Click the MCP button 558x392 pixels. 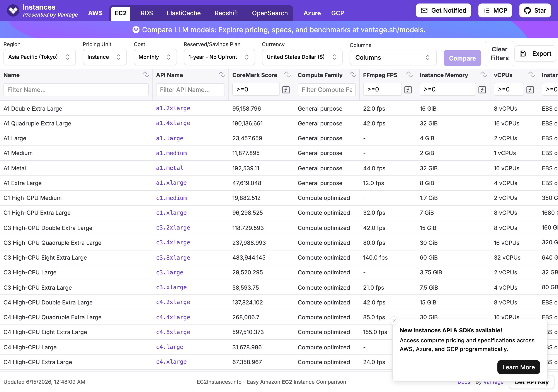(495, 10)
